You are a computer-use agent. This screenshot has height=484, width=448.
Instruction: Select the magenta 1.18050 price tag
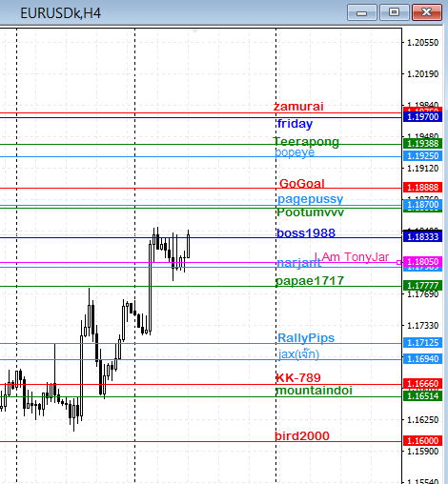pos(422,262)
